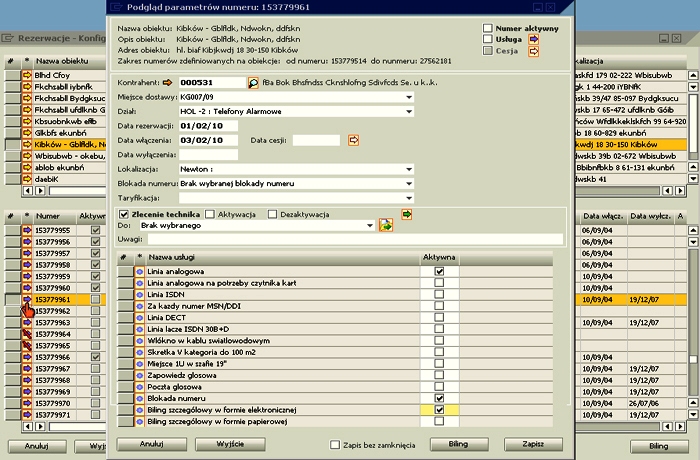Click green arrow icon in Zlecenie technika row

tap(406, 214)
